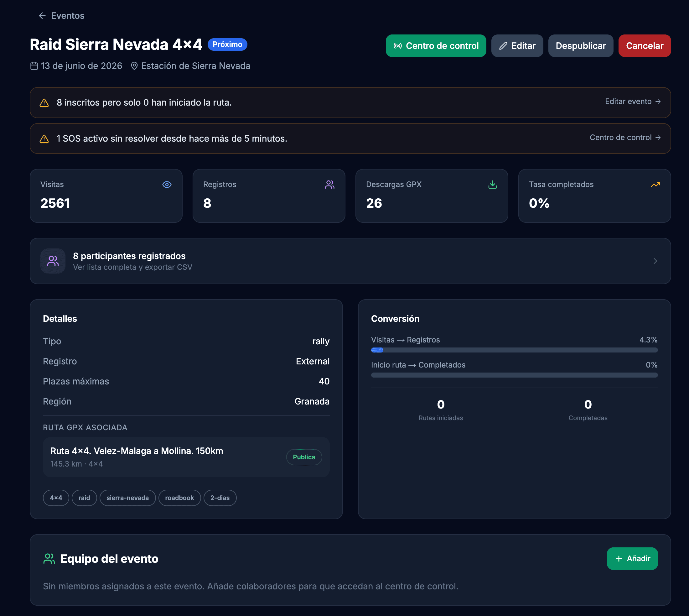This screenshot has width=689, height=616.
Task: Click the Completadas count
Action: click(588, 405)
